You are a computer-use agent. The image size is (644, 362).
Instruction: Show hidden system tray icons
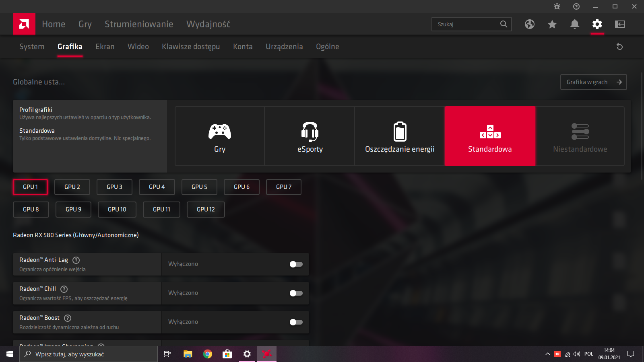[547, 354]
